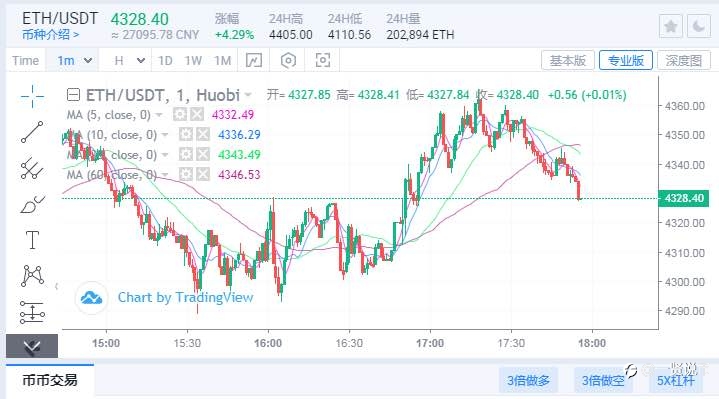719x399 pixels.
Task: Open MA 5 settings gear
Action: pyautogui.click(x=180, y=114)
